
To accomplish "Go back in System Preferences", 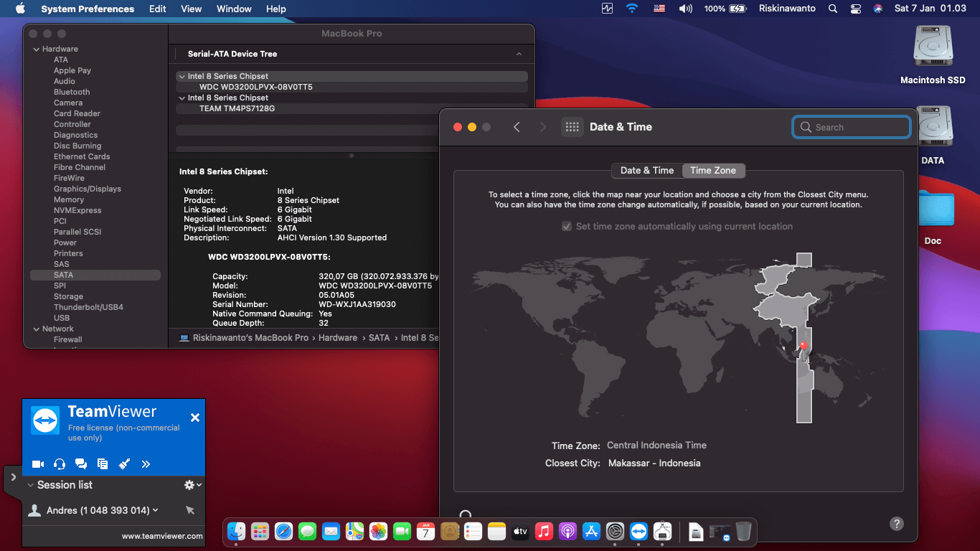I will [x=517, y=127].
